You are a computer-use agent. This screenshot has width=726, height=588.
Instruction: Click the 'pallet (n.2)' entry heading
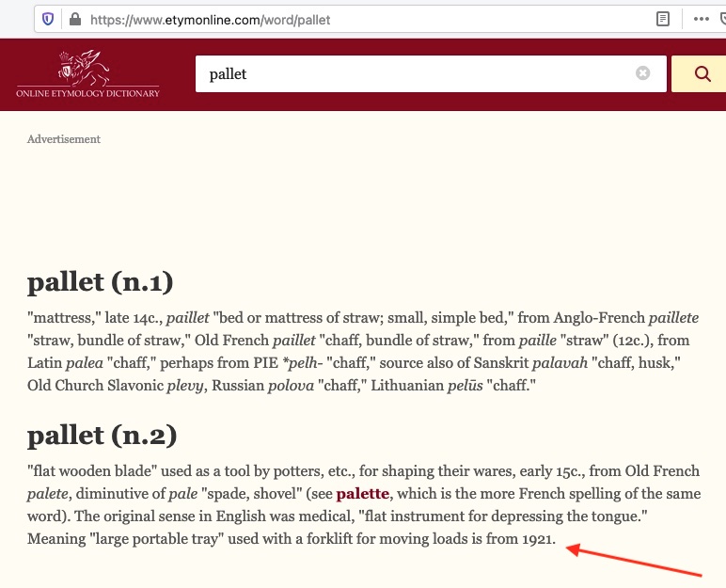point(103,436)
